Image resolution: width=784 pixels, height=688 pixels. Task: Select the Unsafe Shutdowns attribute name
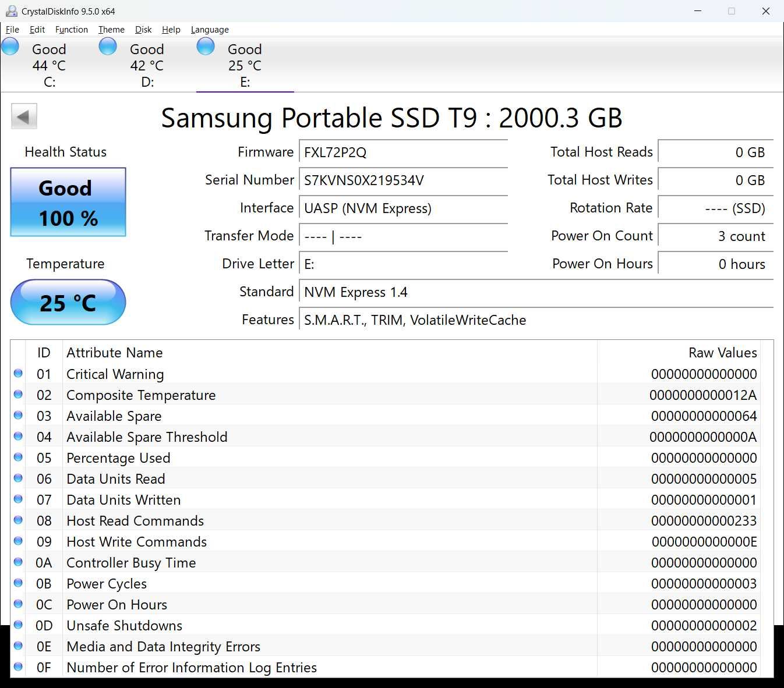tap(125, 626)
